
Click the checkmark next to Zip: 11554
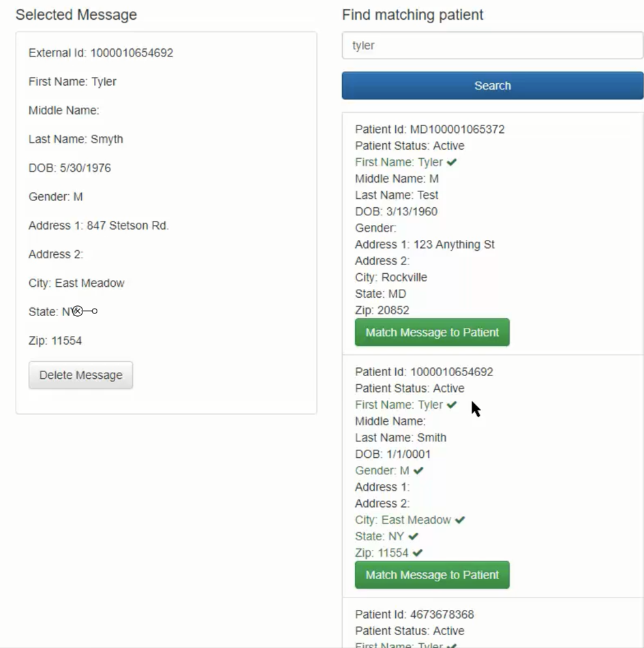click(x=418, y=553)
